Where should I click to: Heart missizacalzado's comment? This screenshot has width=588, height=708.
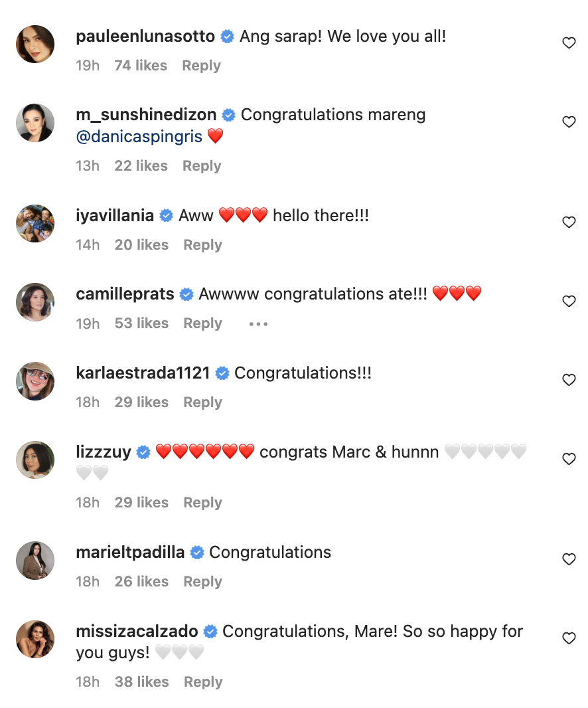coord(569,638)
